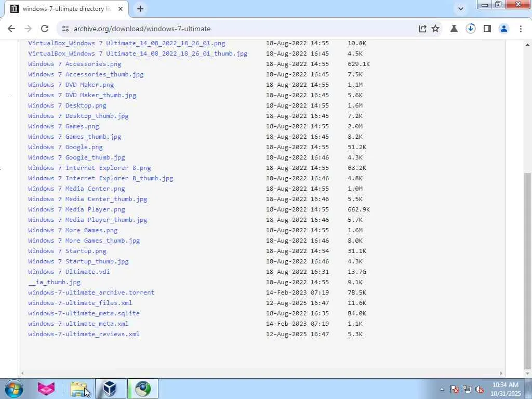Open windows-7-ultimate_meta.xml link

point(78,324)
